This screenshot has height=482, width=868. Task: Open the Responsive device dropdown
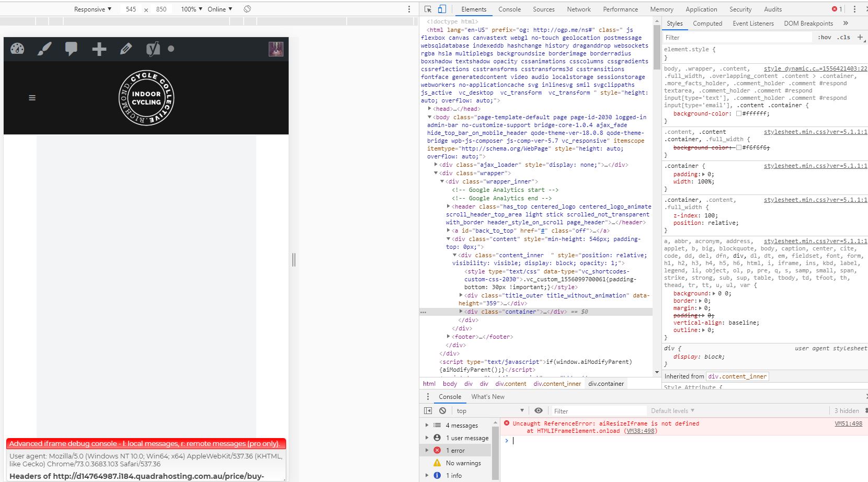pyautogui.click(x=93, y=9)
